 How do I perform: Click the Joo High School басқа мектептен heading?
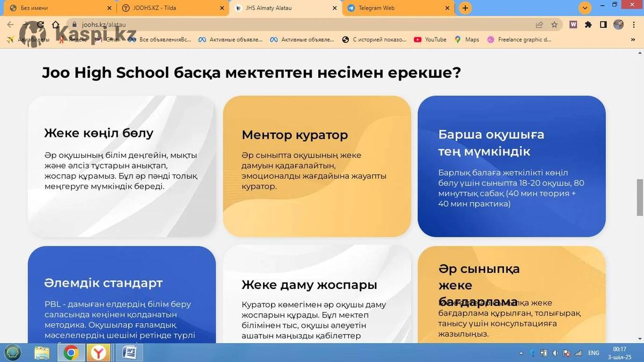252,73
